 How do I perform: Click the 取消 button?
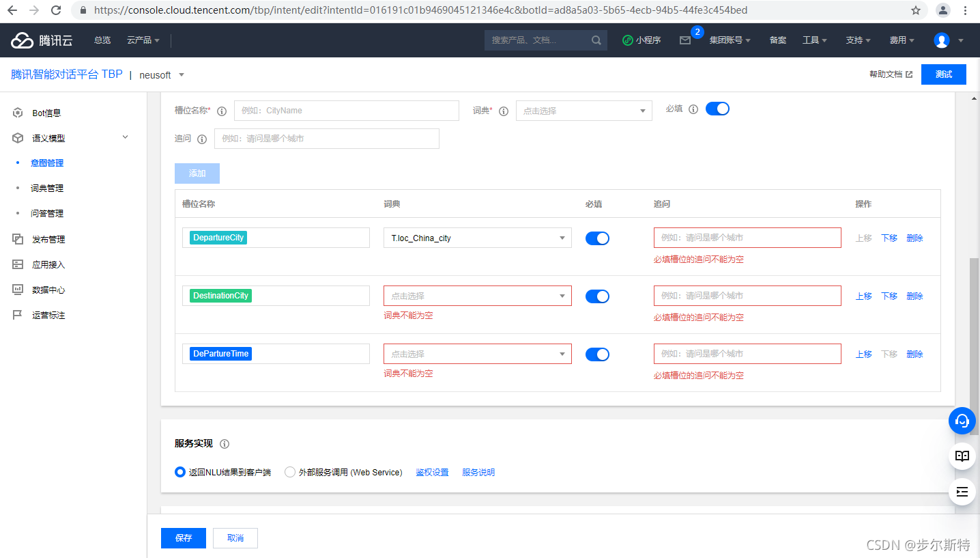(235, 538)
